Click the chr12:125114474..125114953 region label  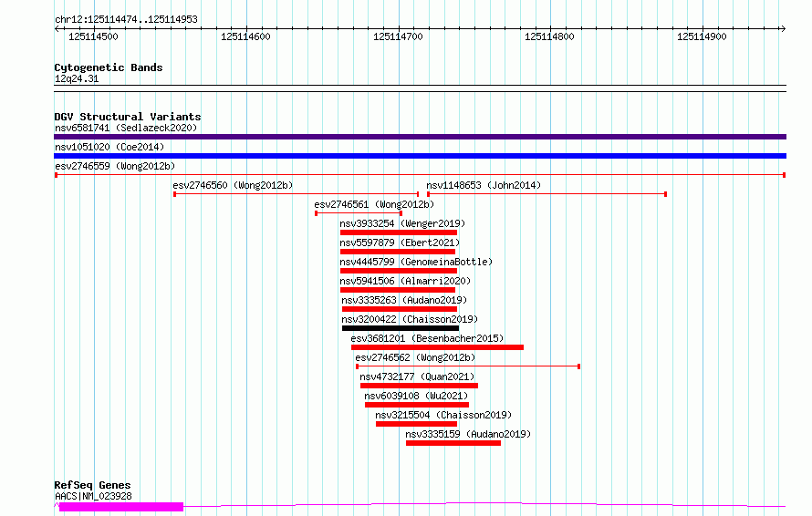click(126, 19)
